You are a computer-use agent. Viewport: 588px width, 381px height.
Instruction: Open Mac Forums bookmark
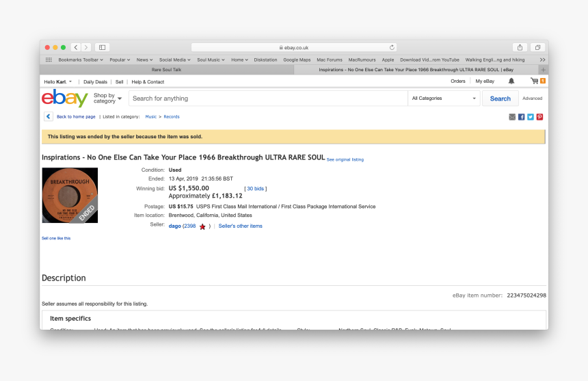pyautogui.click(x=330, y=60)
